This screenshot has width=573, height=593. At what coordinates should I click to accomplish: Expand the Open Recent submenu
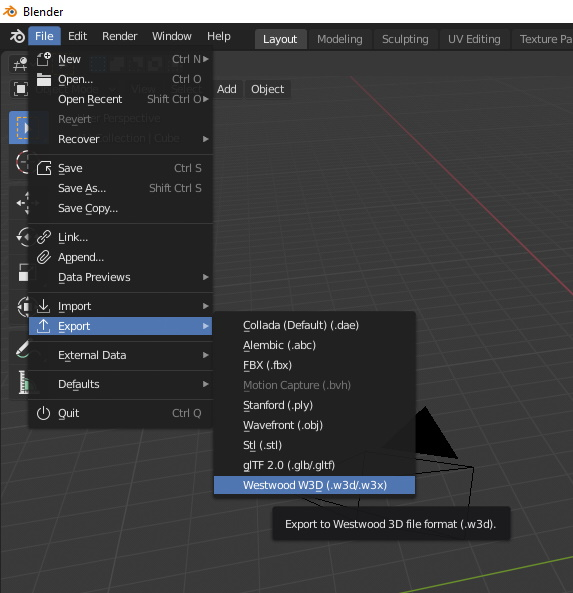point(120,99)
